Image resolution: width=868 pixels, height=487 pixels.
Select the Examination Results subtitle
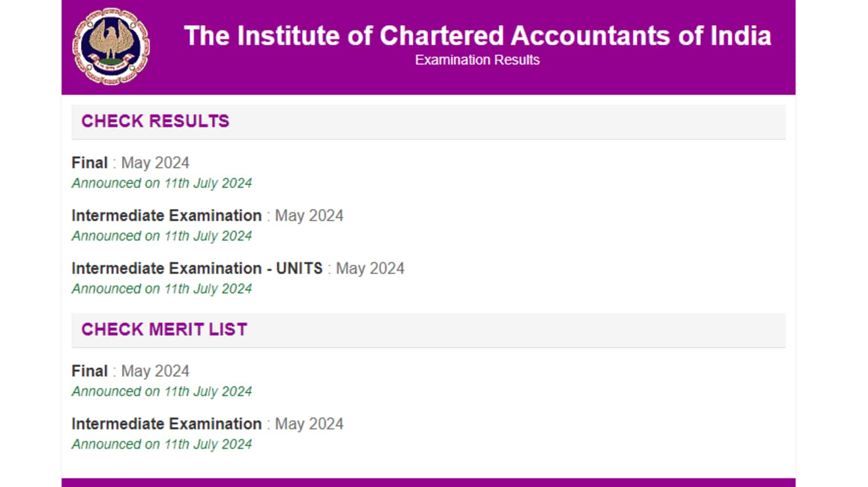[477, 60]
